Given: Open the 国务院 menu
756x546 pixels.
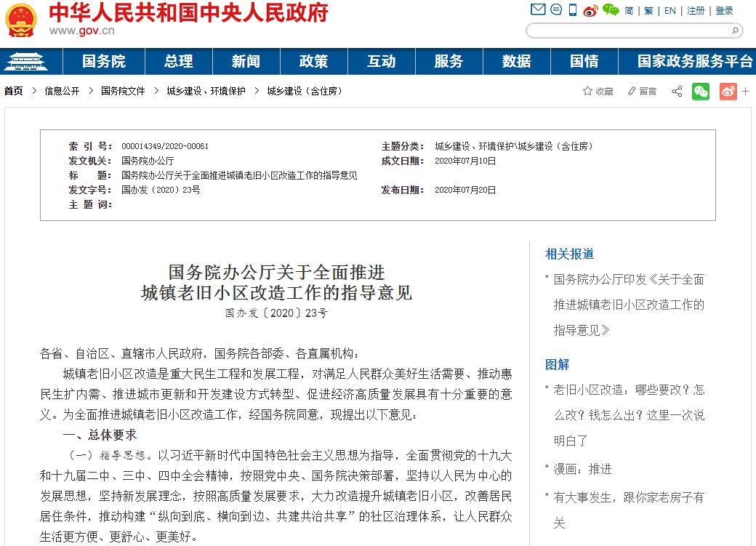Looking at the screenshot, I should 104,61.
